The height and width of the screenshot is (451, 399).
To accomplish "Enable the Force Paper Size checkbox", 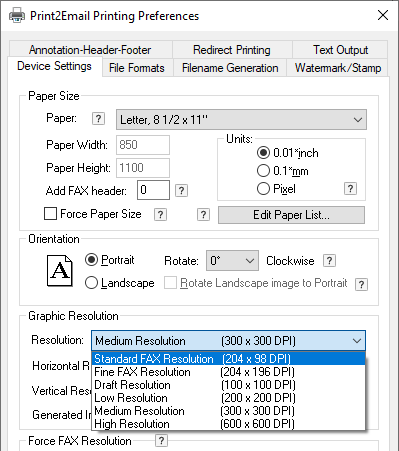I will coord(50,214).
